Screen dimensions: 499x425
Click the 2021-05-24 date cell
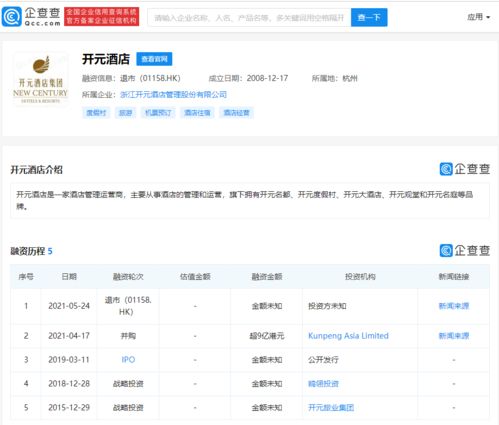(69, 306)
